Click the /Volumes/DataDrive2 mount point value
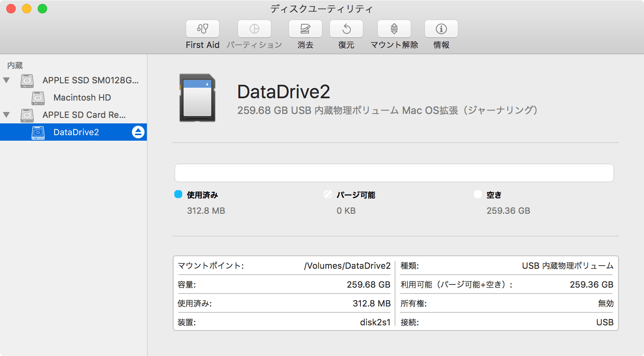 pyautogui.click(x=348, y=266)
